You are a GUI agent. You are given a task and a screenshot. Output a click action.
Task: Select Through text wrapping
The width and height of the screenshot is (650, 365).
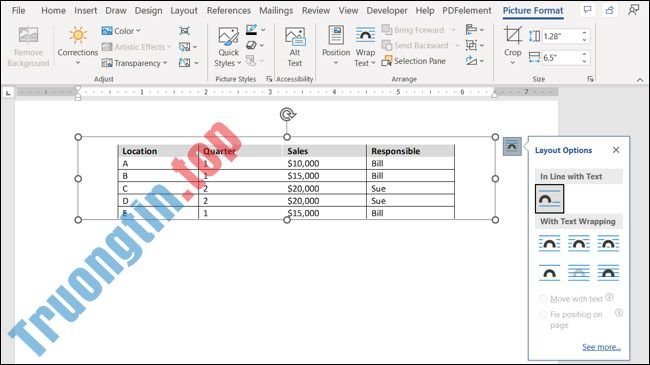[608, 243]
